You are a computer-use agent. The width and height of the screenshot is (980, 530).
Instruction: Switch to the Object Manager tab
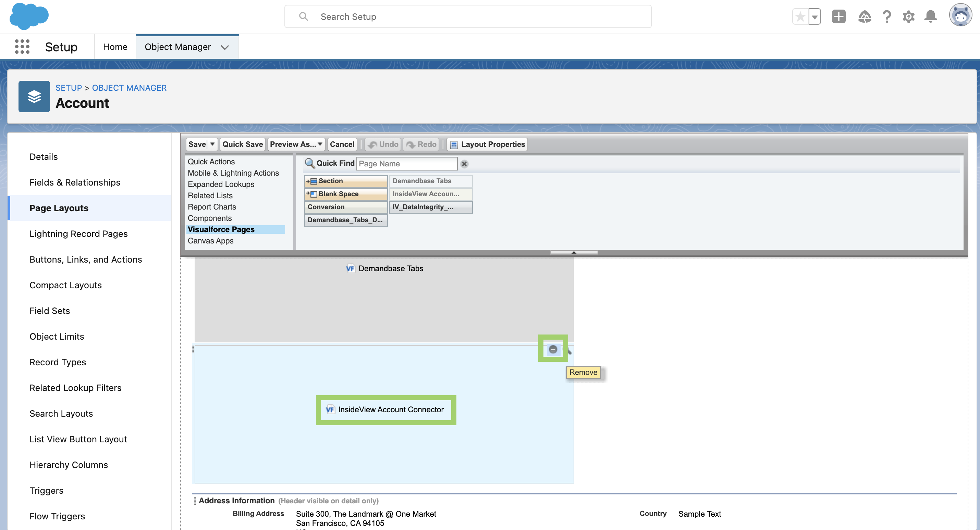point(177,47)
